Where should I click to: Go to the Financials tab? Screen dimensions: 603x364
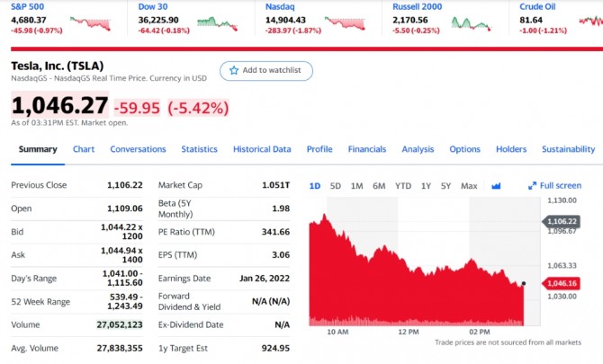[367, 149]
